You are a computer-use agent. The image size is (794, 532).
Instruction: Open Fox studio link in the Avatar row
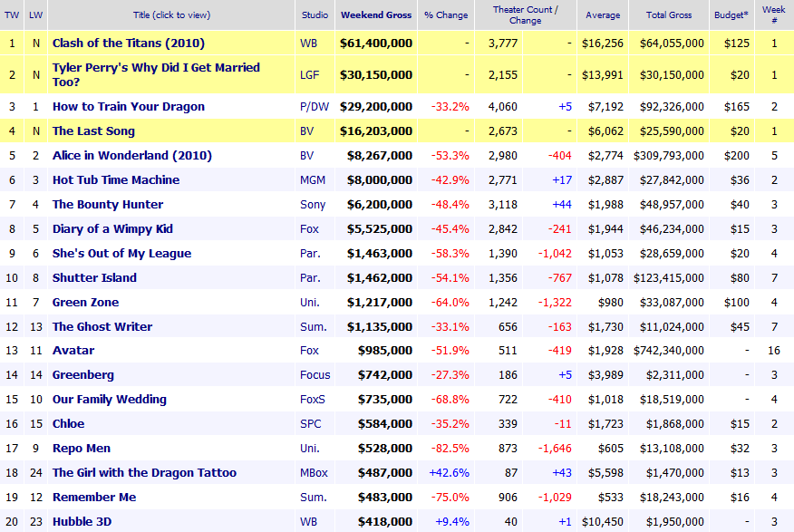click(309, 350)
